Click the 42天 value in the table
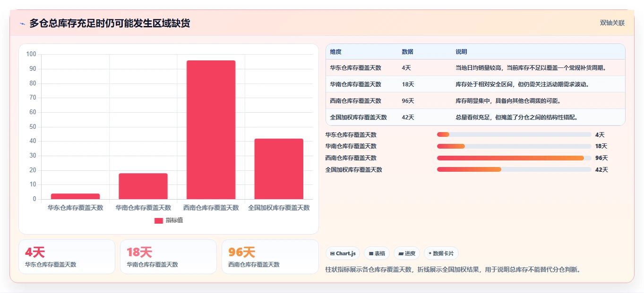The width and height of the screenshot is (644, 293). [x=408, y=117]
